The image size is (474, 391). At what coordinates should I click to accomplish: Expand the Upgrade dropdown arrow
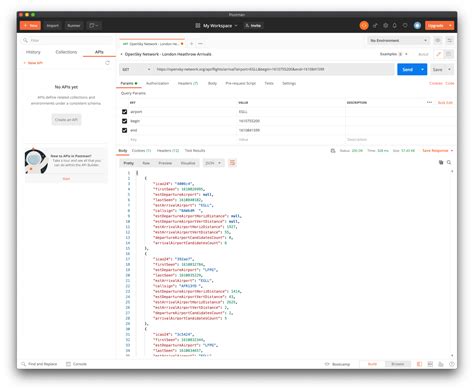point(450,26)
